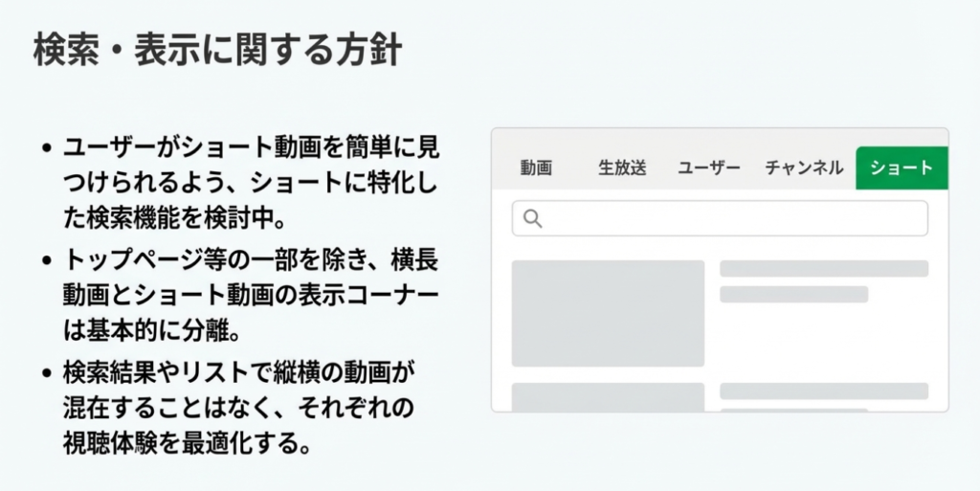The height and width of the screenshot is (491, 980).
Task: Click the second result's cut-off subtitle bar
Action: (793, 410)
